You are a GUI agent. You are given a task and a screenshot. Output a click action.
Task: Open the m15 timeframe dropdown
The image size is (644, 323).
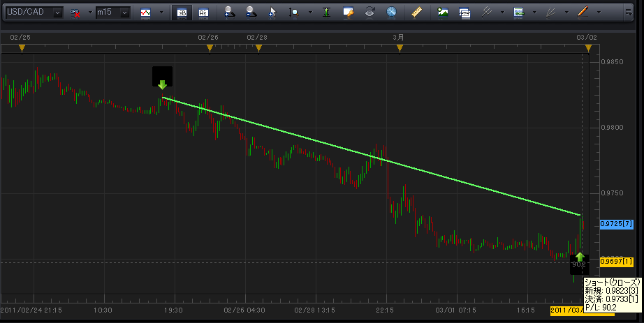click(124, 13)
